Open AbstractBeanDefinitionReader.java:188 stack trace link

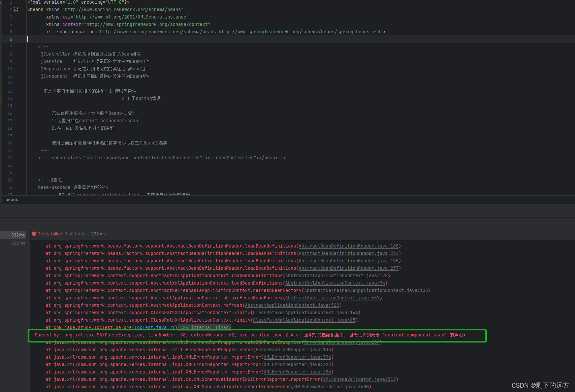tap(349, 246)
